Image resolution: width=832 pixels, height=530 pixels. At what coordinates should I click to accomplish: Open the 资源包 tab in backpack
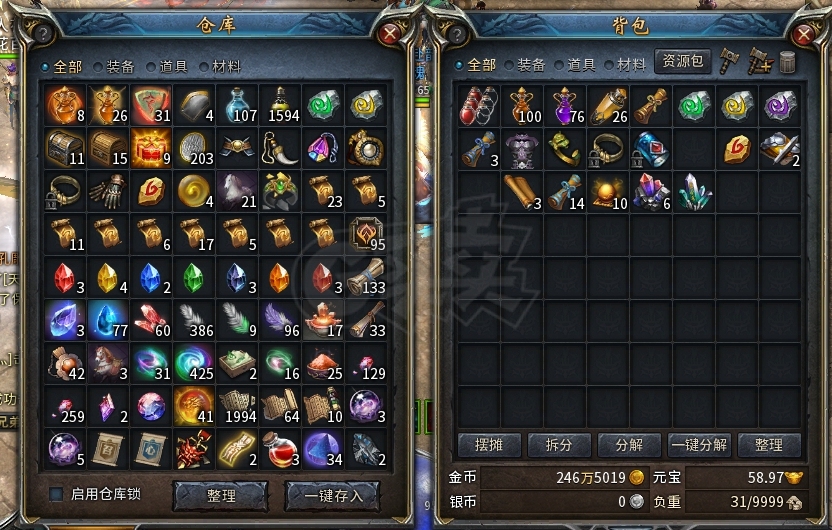pos(683,62)
